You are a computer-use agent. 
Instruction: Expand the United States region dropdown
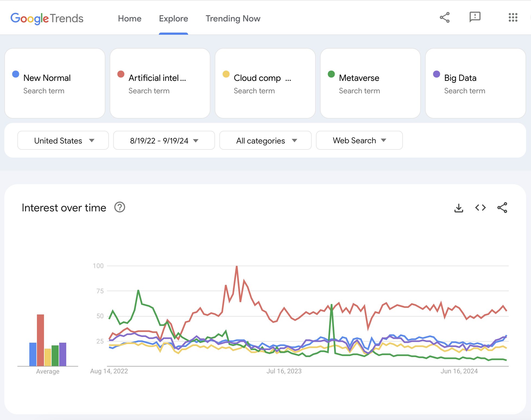(63, 141)
